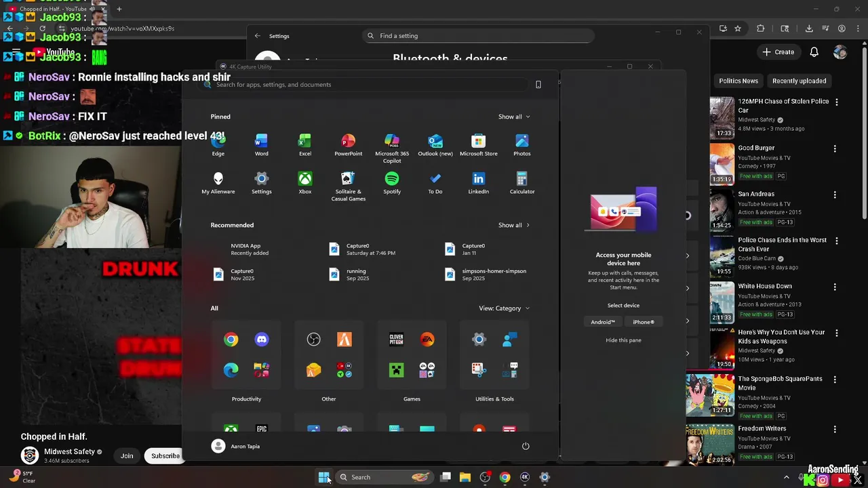Click Hide this pane link
The width and height of the screenshot is (868, 488).
tap(623, 340)
